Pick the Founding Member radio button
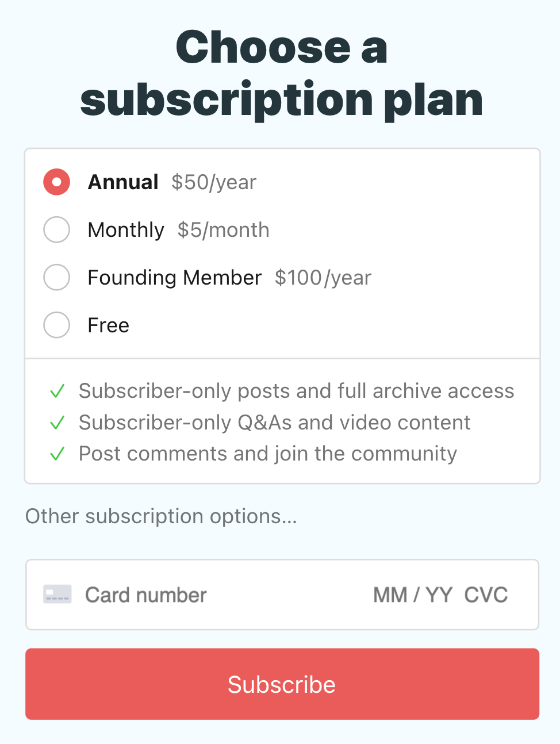Viewport: 560px width, 744px height. click(x=57, y=278)
